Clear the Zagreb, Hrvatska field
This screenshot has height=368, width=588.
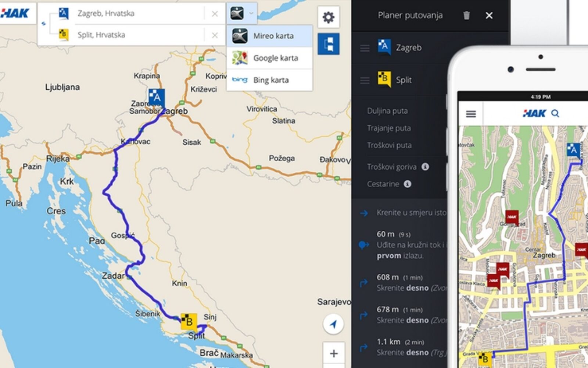[x=215, y=14]
